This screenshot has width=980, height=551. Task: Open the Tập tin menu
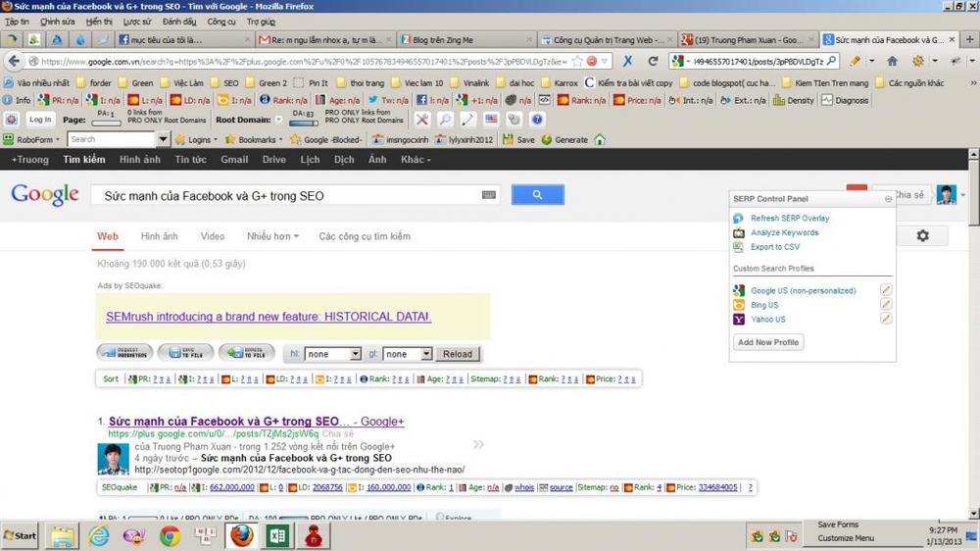pyautogui.click(x=17, y=22)
